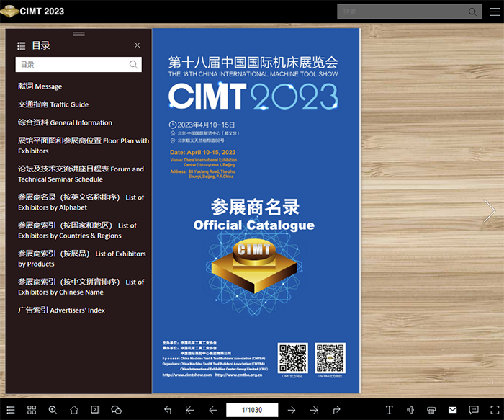Click the forward redo arrow
The height and width of the screenshot is (420, 504).
[336, 410]
